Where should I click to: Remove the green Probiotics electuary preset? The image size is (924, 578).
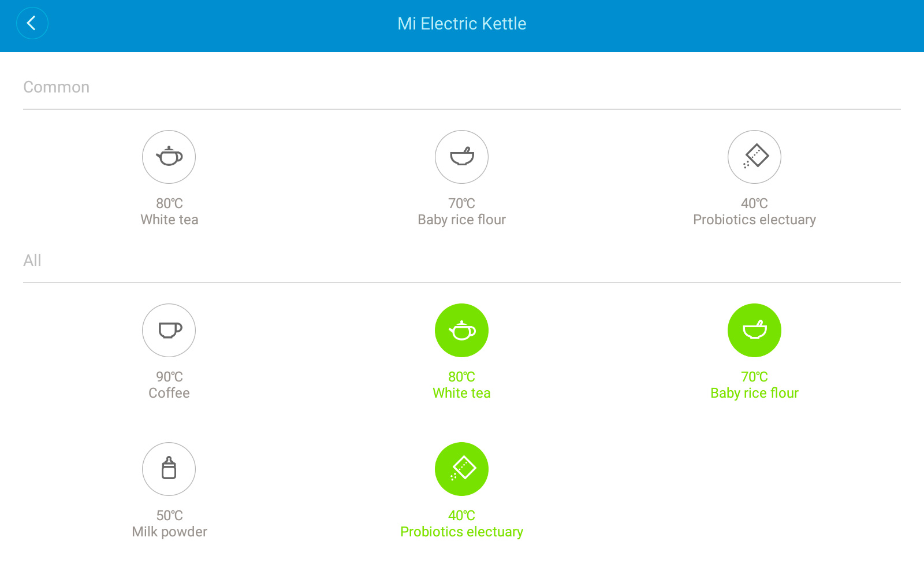click(x=461, y=469)
